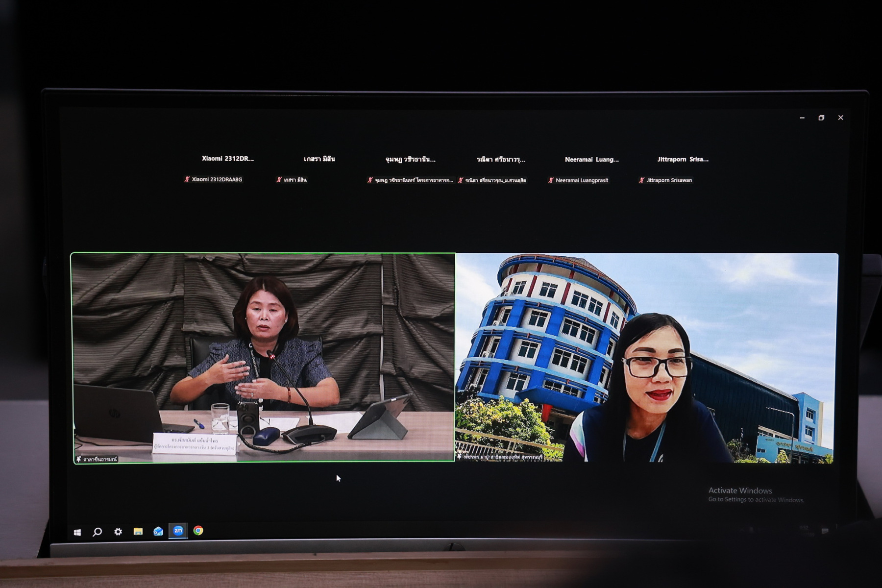
Task: Open Outlook mail icon in taskbar
Action: click(x=158, y=531)
